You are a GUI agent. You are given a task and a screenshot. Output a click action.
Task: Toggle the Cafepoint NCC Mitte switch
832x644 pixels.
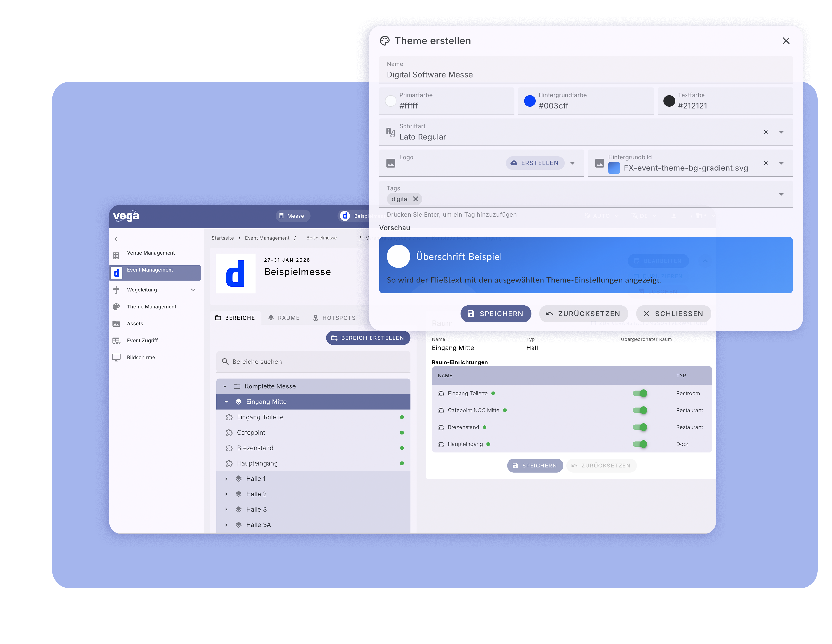tap(640, 411)
